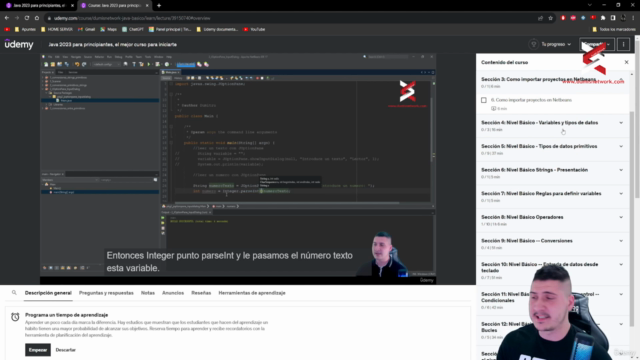Open the Anuncios tab
This screenshot has width=640, height=360.
[x=173, y=293]
